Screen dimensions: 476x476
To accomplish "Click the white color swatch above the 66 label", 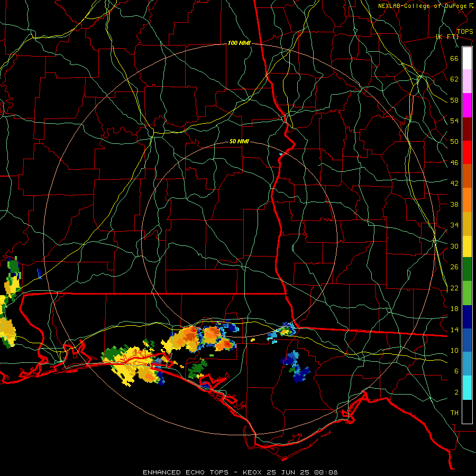I will [467, 58].
